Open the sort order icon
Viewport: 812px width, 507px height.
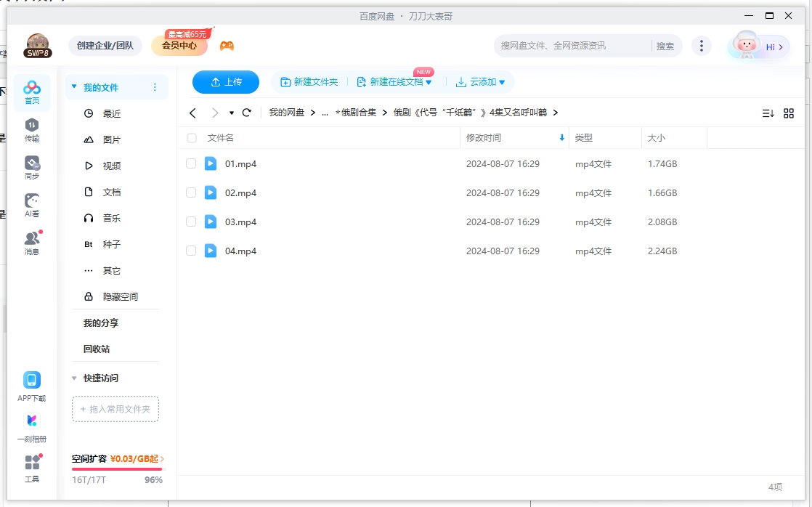768,113
